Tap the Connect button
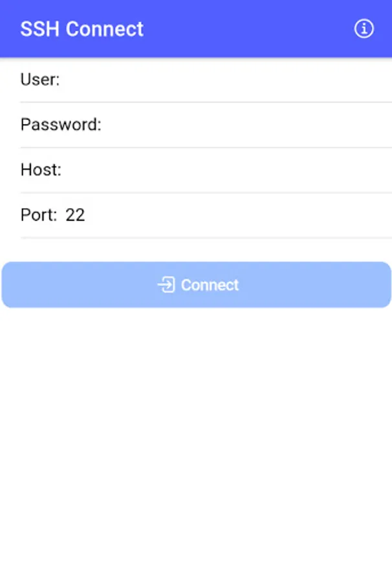This screenshot has width=392, height=582. (197, 285)
